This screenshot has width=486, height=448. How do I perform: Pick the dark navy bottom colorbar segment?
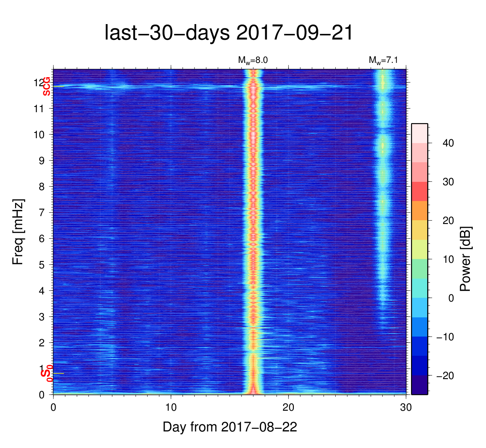[x=419, y=385]
